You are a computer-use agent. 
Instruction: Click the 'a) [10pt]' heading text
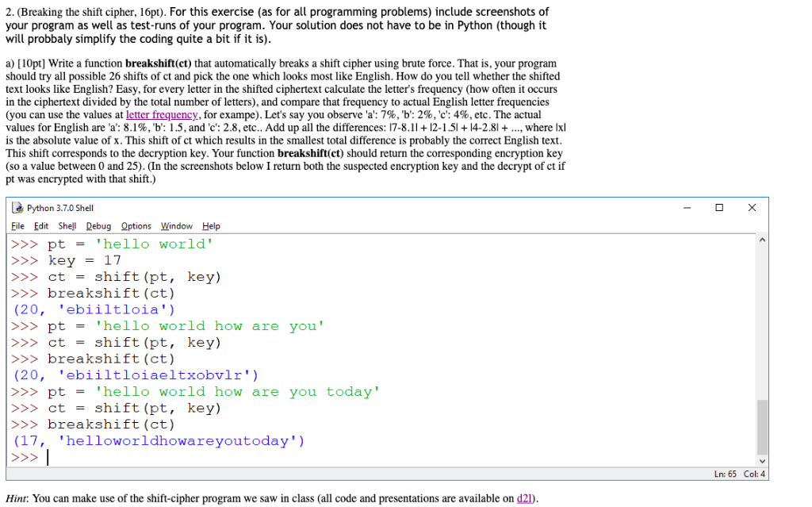click(x=25, y=63)
